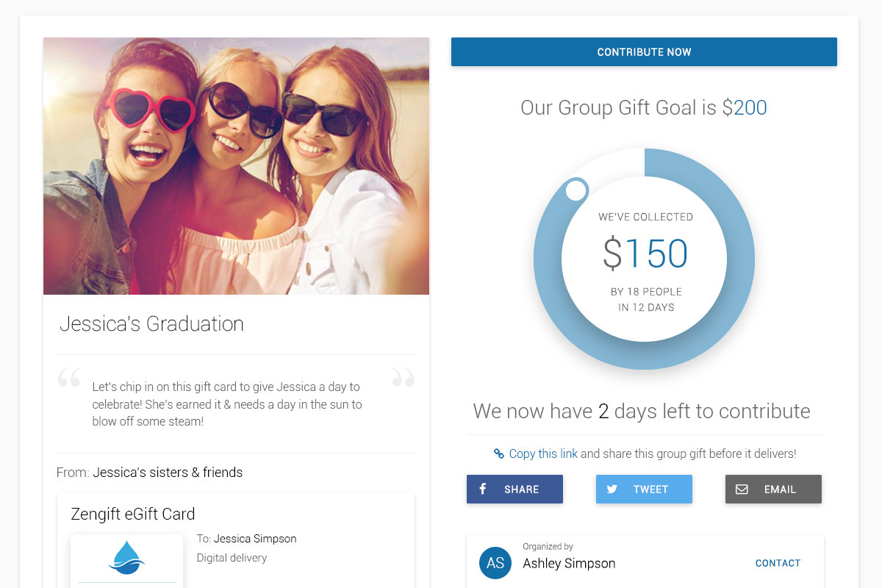Click the Share on Facebook button
The width and height of the screenshot is (882, 588).
[514, 489]
